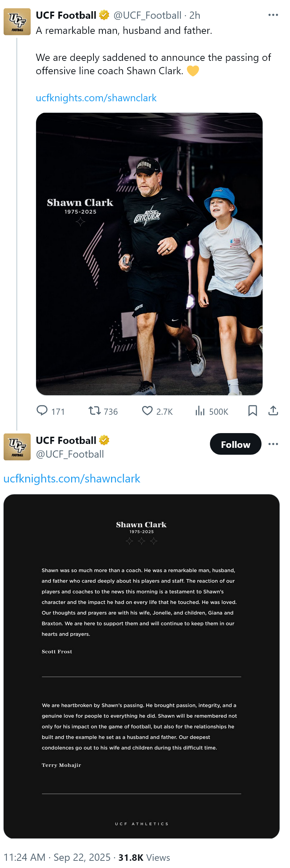Image resolution: width=290 pixels, height=868 pixels.
Task: Like the tweet with the heart icon
Action: (x=147, y=411)
